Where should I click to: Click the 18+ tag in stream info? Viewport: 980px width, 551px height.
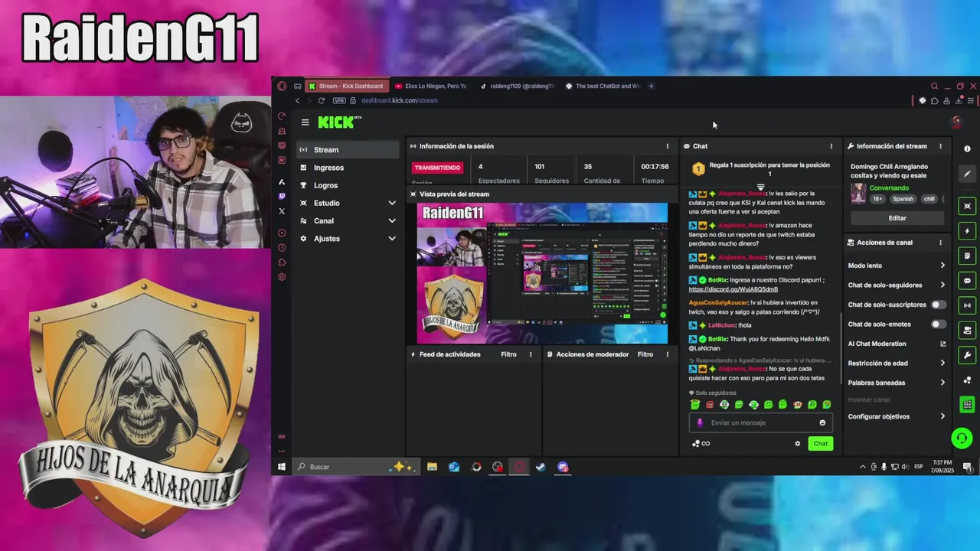pos(878,199)
